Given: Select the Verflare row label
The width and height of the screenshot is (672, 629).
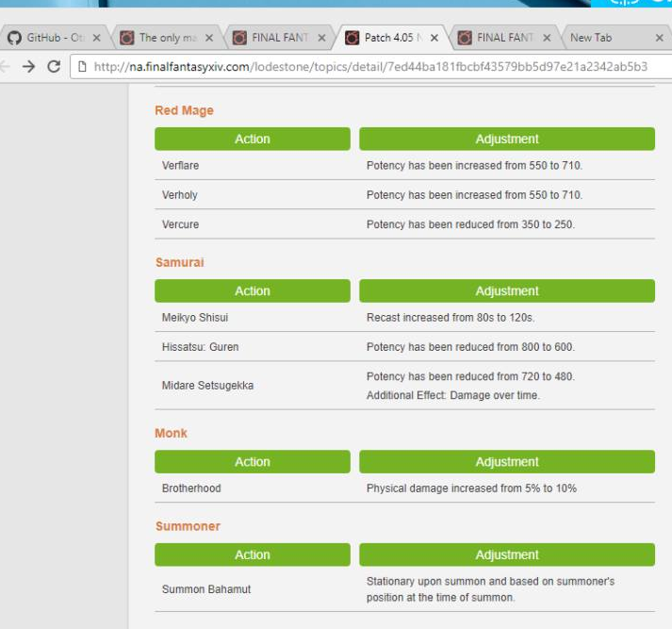Looking at the screenshot, I should [180, 166].
